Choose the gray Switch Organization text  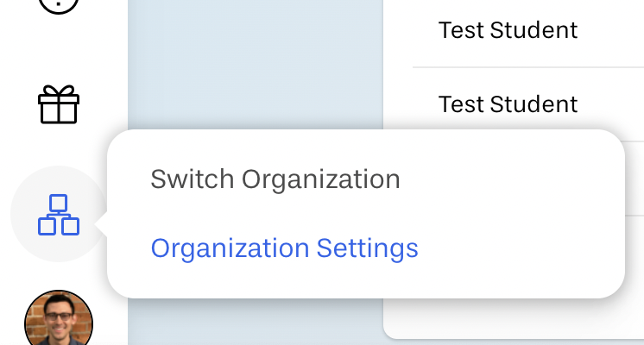point(275,179)
